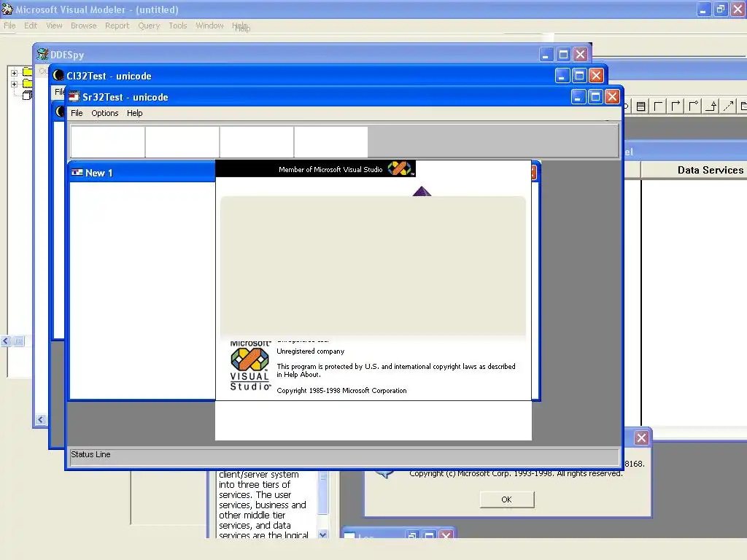The image size is (747, 560).
Task: Open Visual Modeler's Query menu
Action: pos(149,26)
